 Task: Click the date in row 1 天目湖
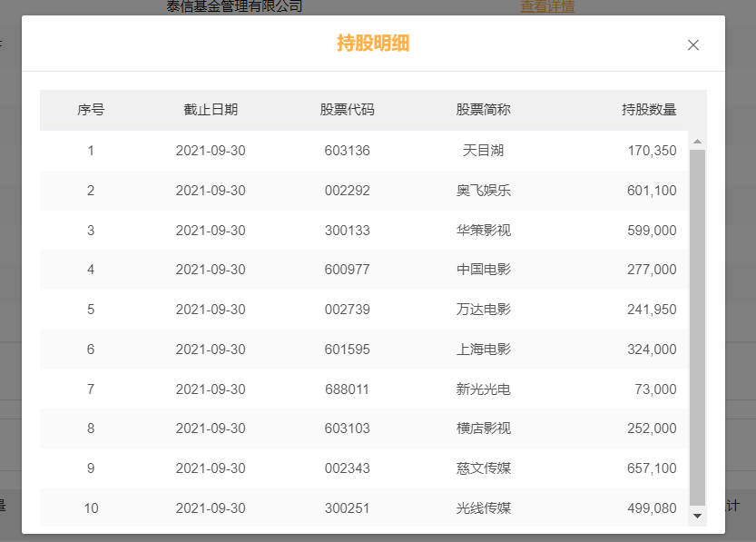[x=211, y=151]
